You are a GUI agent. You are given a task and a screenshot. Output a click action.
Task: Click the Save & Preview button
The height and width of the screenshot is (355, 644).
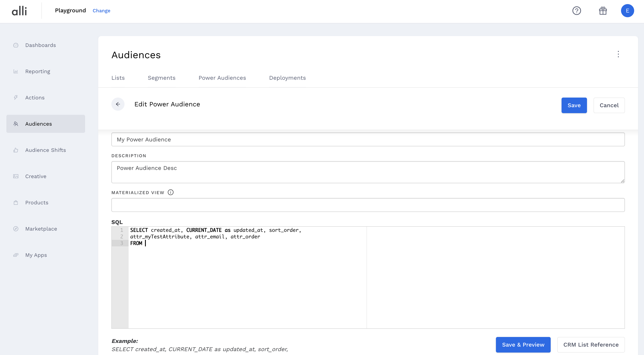click(523, 345)
